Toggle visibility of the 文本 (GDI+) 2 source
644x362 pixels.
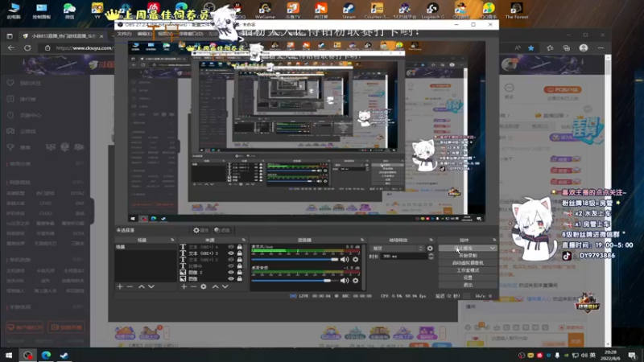(x=231, y=259)
